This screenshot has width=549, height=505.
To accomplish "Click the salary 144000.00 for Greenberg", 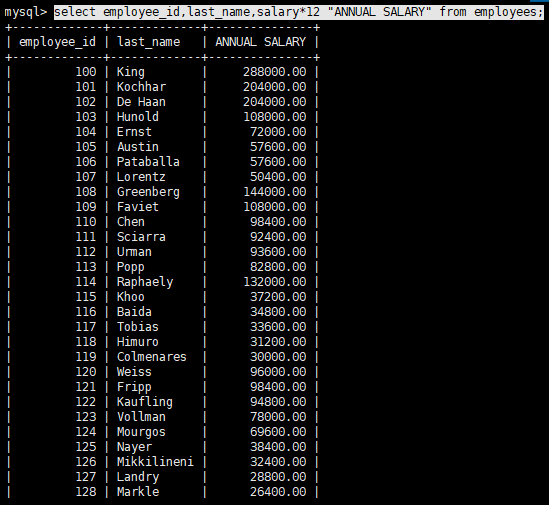I will pos(274,192).
